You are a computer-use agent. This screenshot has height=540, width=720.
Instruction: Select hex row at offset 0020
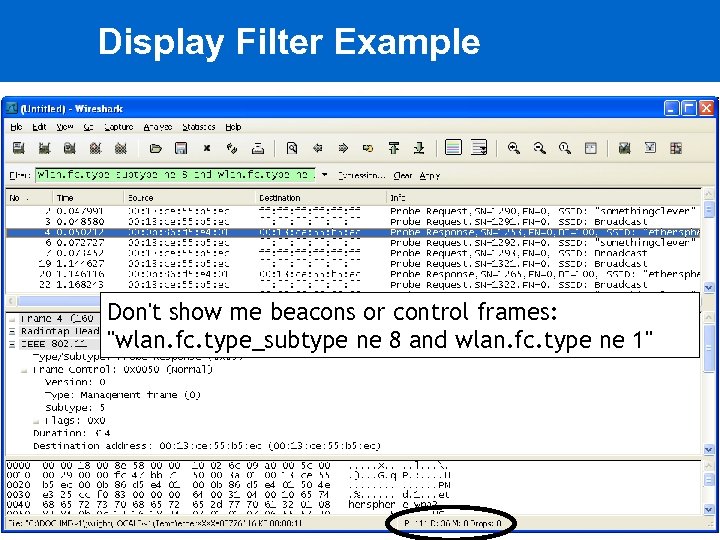coord(228,485)
